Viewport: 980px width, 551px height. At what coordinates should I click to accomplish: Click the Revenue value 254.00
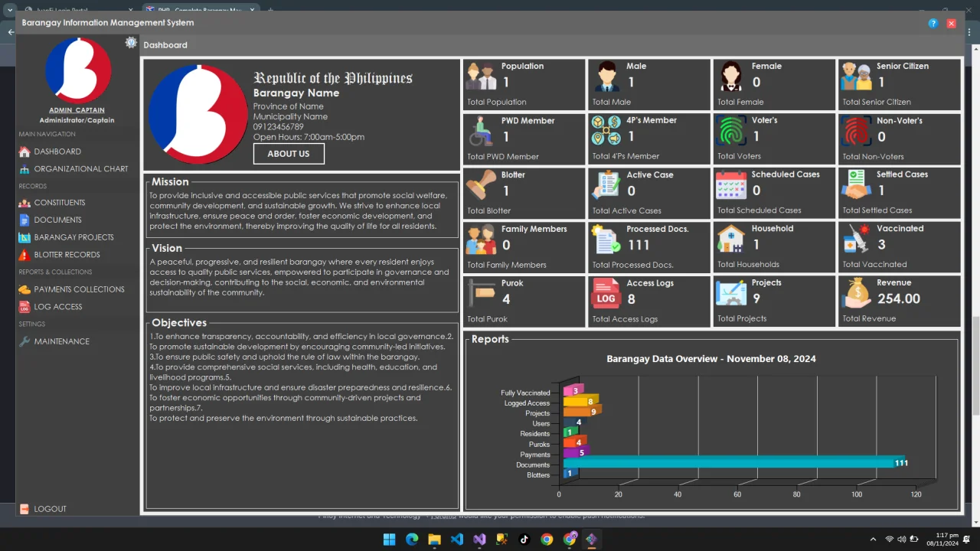[899, 298]
